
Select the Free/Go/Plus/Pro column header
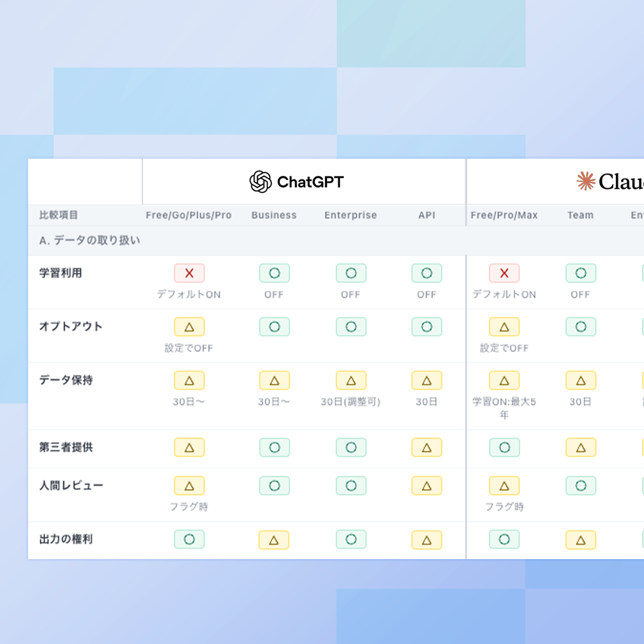(189, 215)
